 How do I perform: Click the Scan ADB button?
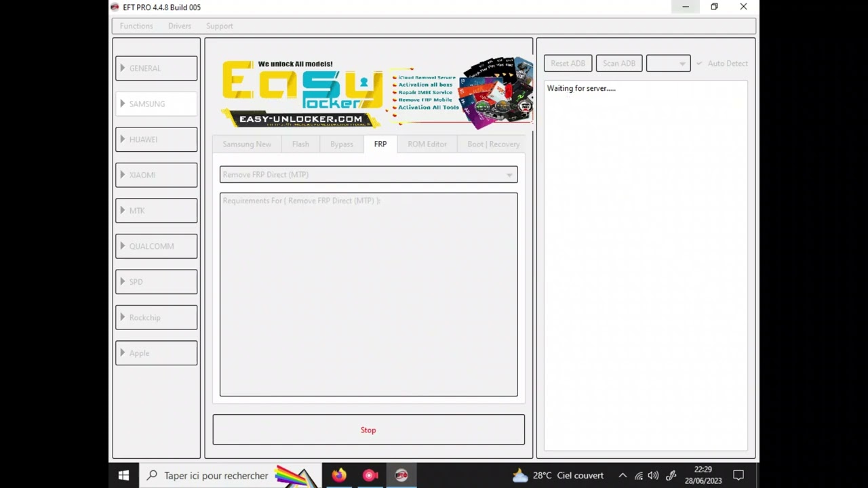(x=619, y=64)
